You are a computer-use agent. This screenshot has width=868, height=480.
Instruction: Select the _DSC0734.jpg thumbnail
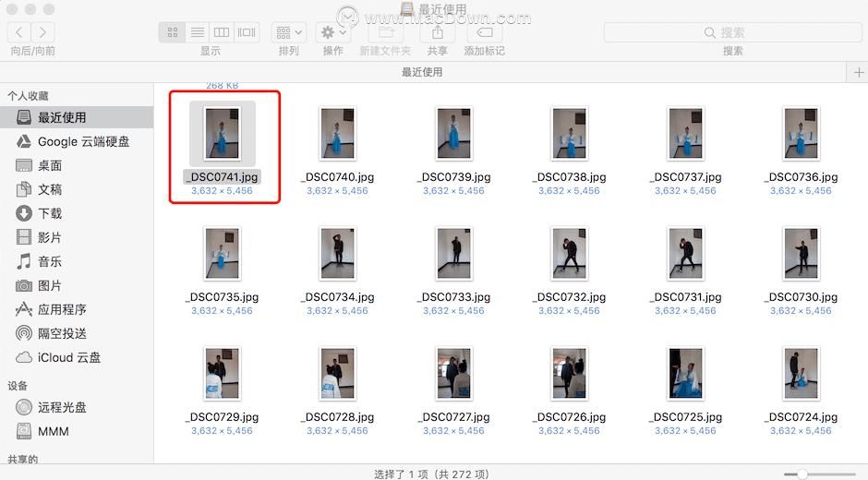click(338, 254)
